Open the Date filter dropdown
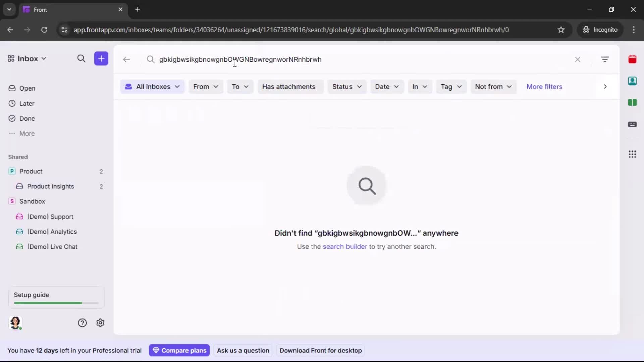Image resolution: width=644 pixels, height=362 pixels. click(x=387, y=86)
